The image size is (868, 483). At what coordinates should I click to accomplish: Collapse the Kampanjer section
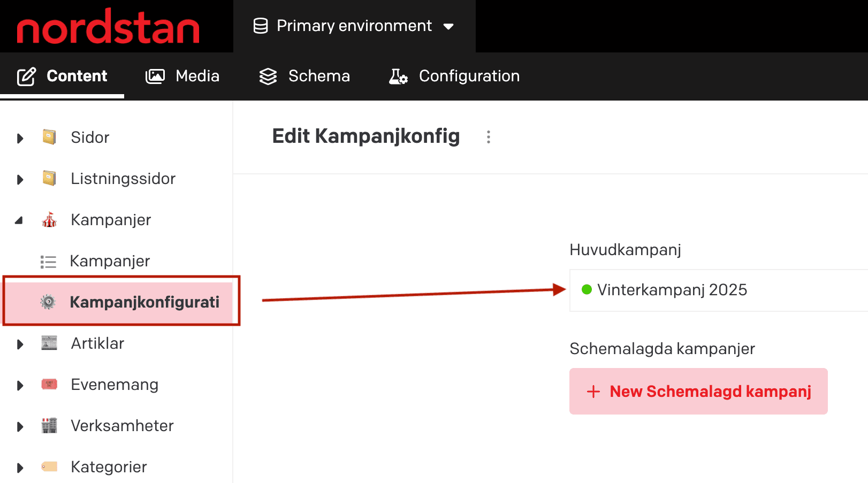tap(20, 220)
